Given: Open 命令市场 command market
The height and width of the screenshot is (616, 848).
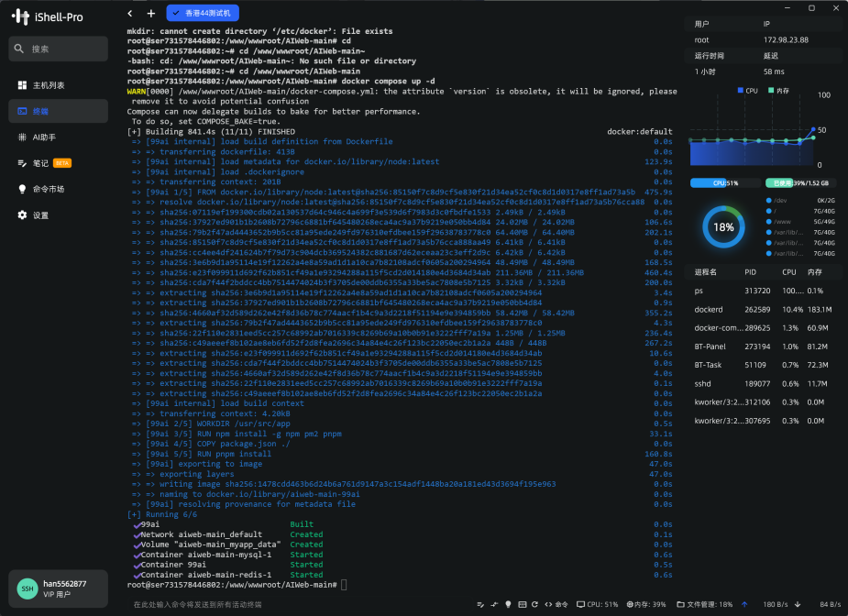Looking at the screenshot, I should 59,189.
